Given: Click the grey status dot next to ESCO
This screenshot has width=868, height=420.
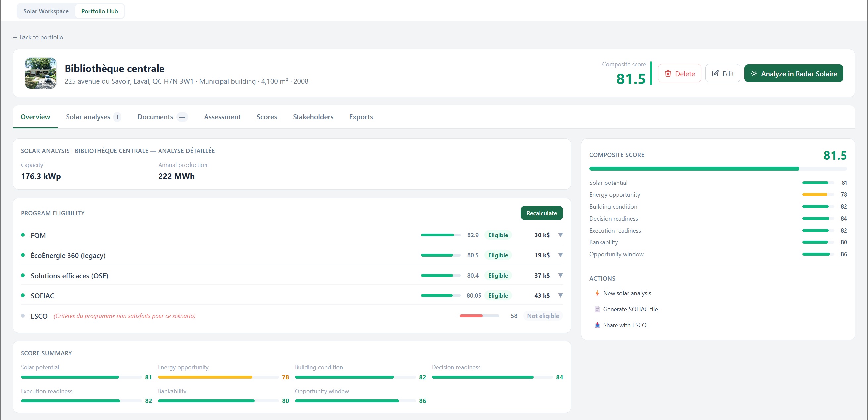Looking at the screenshot, I should point(23,316).
